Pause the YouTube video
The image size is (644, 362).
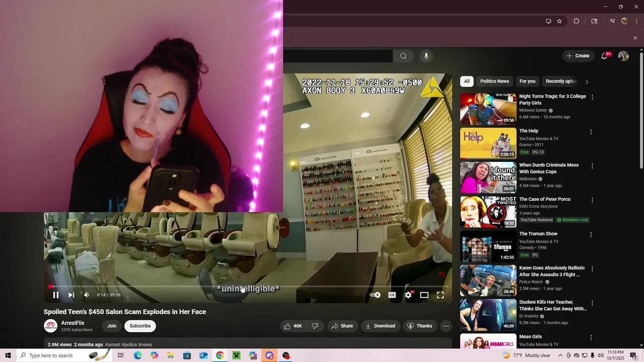(x=56, y=295)
